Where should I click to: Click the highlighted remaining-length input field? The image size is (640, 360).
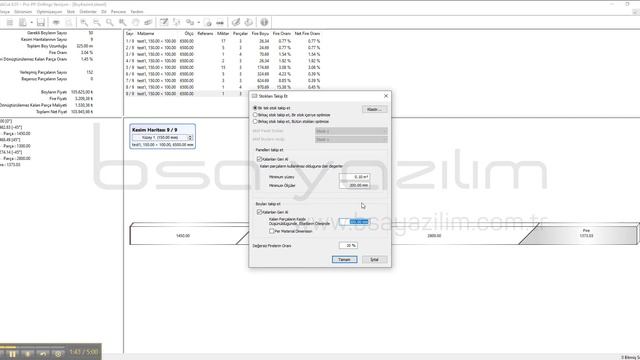pyautogui.click(x=354, y=222)
